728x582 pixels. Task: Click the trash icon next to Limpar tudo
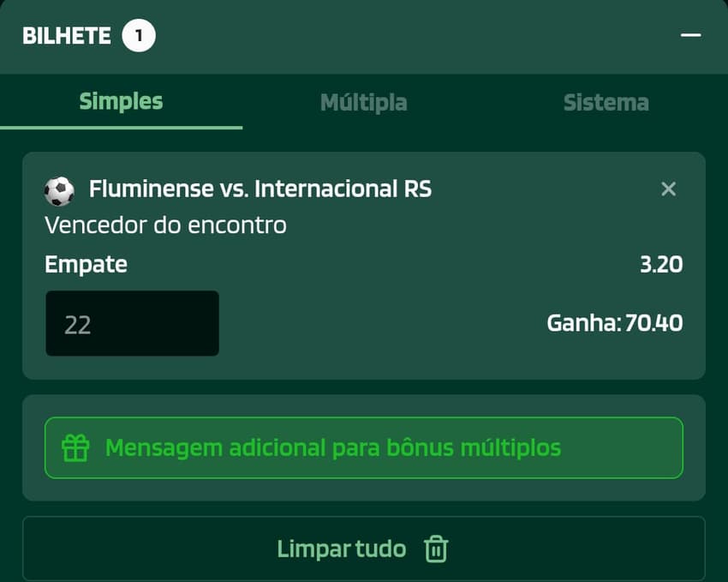click(436, 549)
